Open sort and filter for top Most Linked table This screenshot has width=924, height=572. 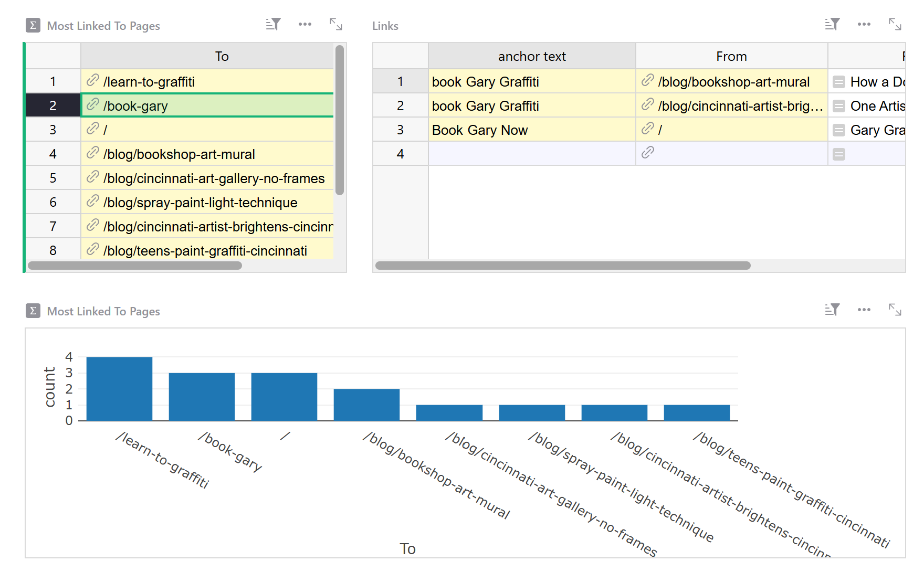point(273,24)
